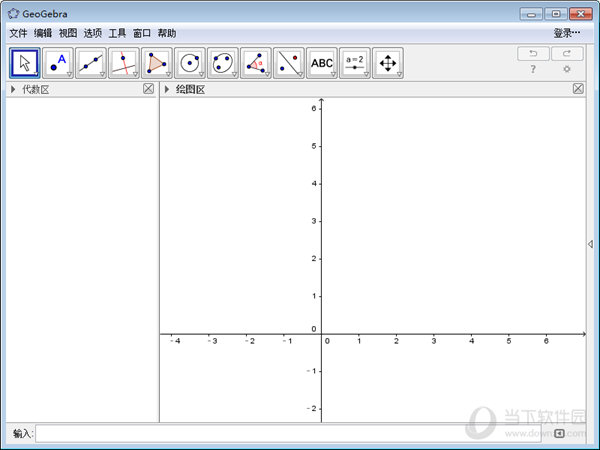Click the y-axis label 6

click(314, 109)
